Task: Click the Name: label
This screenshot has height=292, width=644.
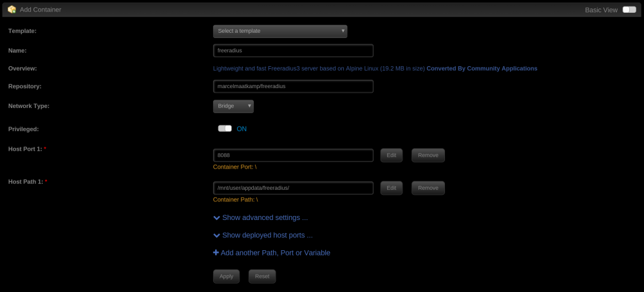Action: (x=17, y=50)
